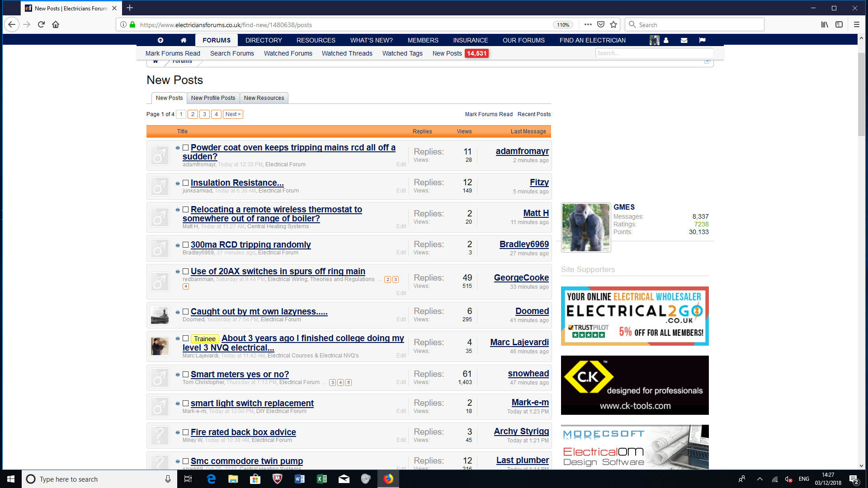Open the DIRECTORY nav menu
This screenshot has width=868, height=488.
[264, 40]
